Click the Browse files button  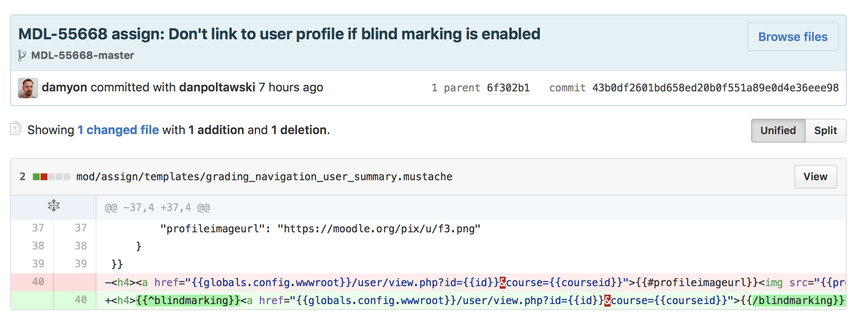point(793,37)
